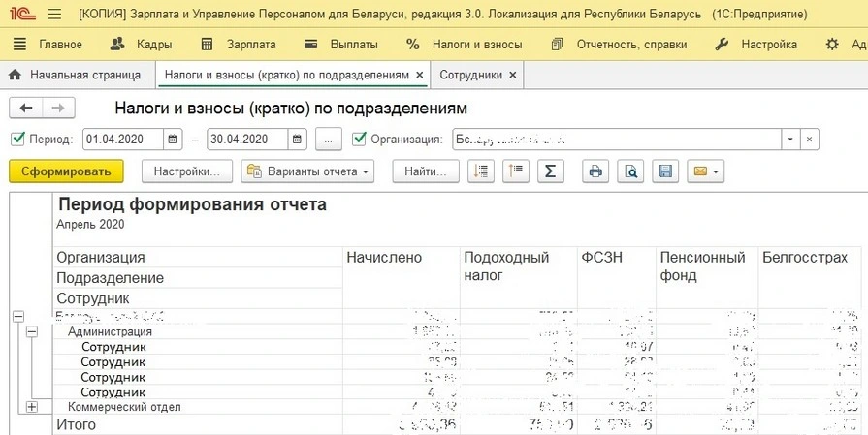Expand the Коммерческий отдел group
868x435 pixels.
(32, 407)
